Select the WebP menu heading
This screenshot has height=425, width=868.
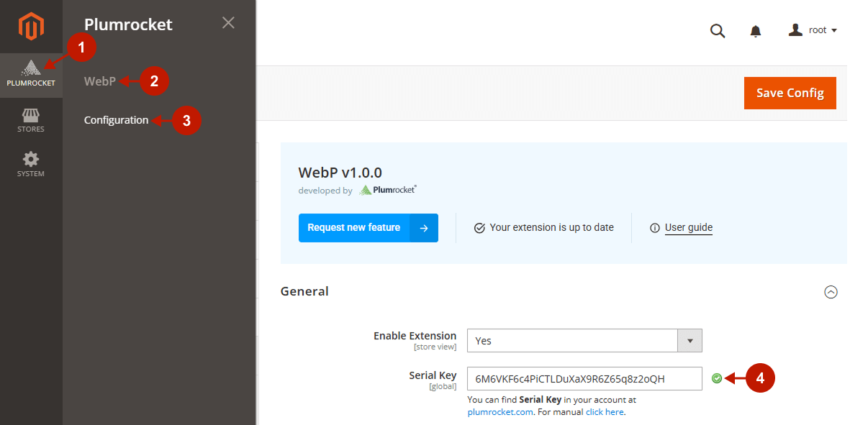point(99,81)
